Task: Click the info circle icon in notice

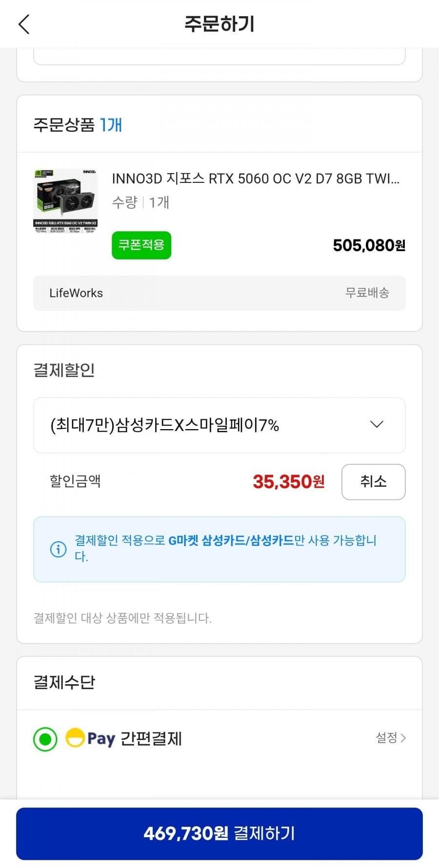Action: pos(59,549)
